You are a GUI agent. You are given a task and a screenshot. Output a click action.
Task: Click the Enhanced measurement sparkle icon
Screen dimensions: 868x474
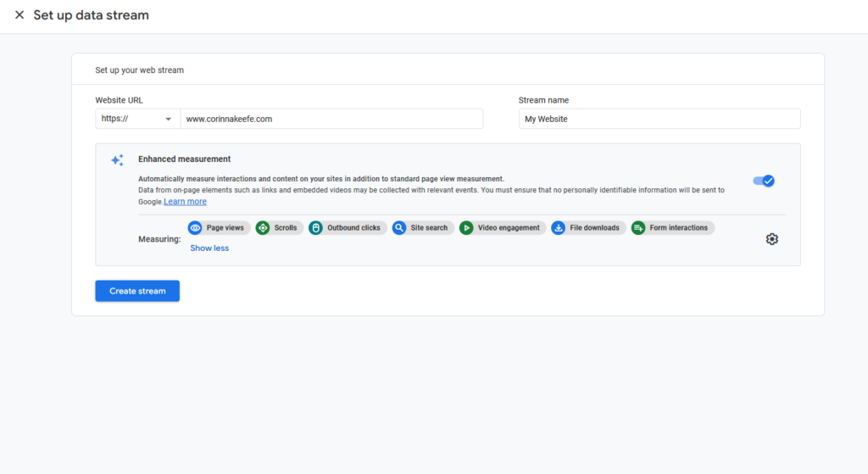(118, 160)
